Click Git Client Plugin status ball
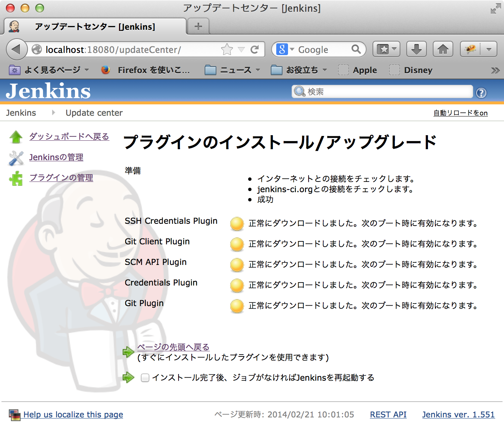This screenshot has width=504, height=438. (x=237, y=244)
